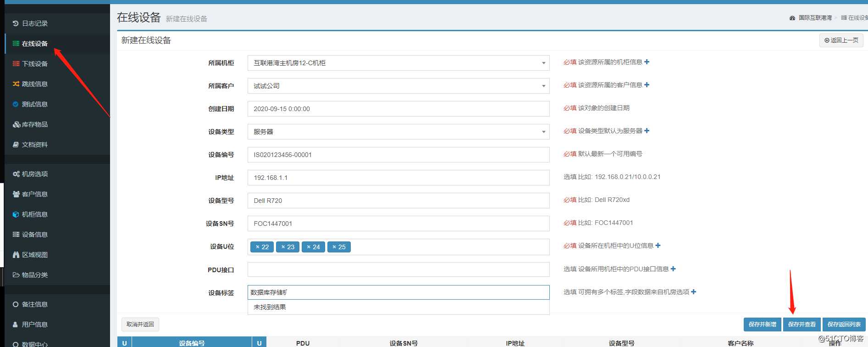Open the 所属机柜 cabinet dropdown

pyautogui.click(x=398, y=63)
